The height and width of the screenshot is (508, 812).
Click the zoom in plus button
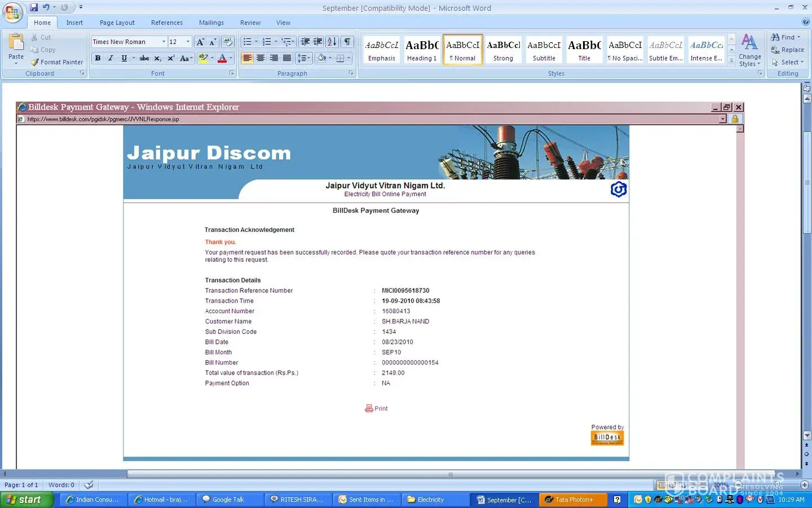(805, 485)
